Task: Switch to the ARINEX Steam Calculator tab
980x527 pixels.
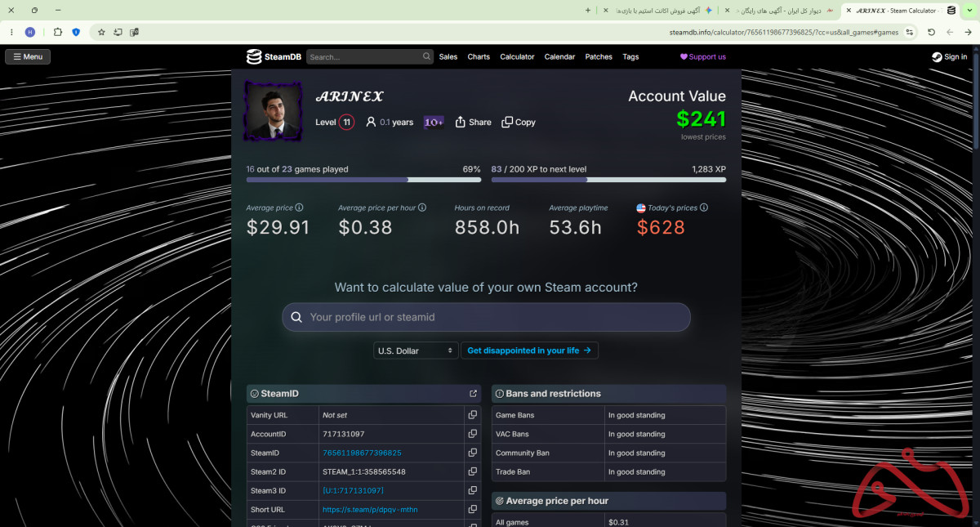Action: pyautogui.click(x=898, y=10)
